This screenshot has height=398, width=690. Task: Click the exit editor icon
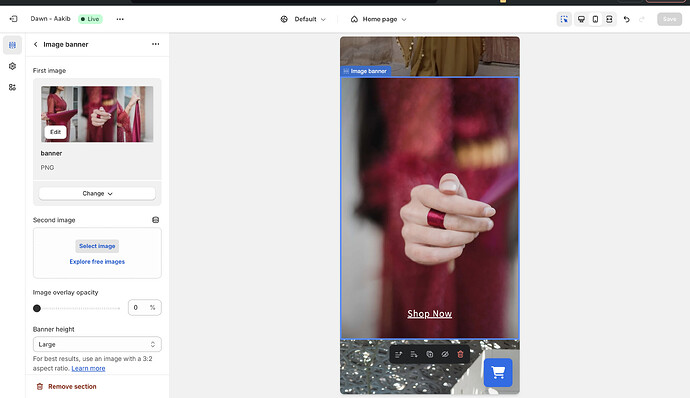click(13, 19)
